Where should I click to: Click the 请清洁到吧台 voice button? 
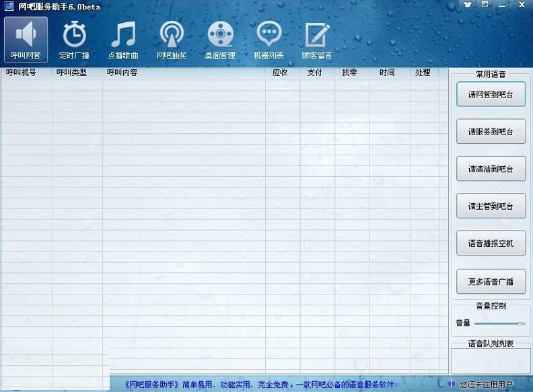(491, 169)
